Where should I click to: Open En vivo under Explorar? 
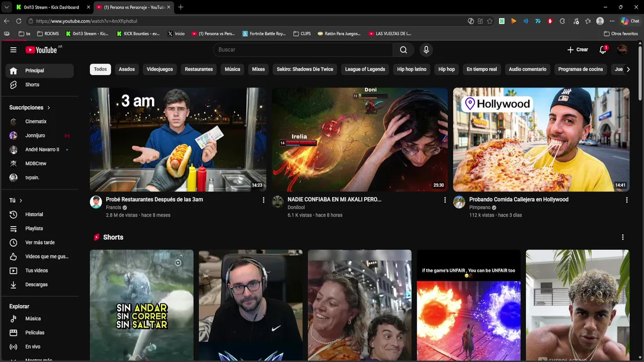pyautogui.click(x=40, y=347)
